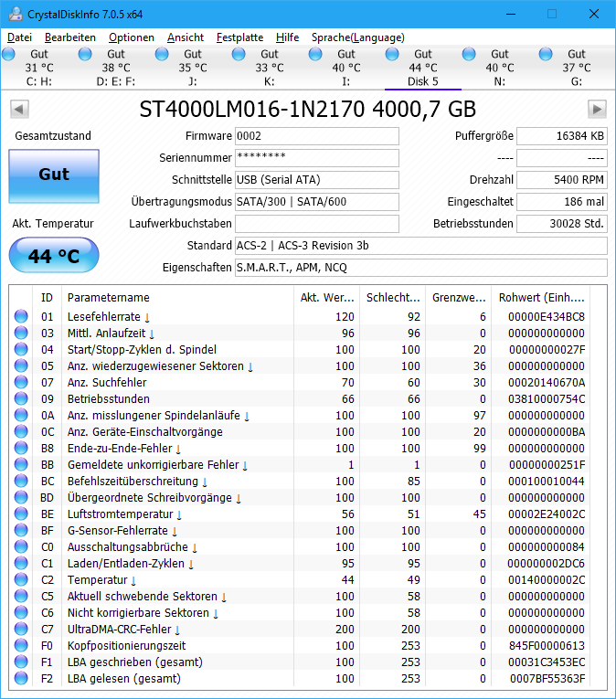Select the K: disk tab
The image size is (616, 699).
[x=269, y=68]
